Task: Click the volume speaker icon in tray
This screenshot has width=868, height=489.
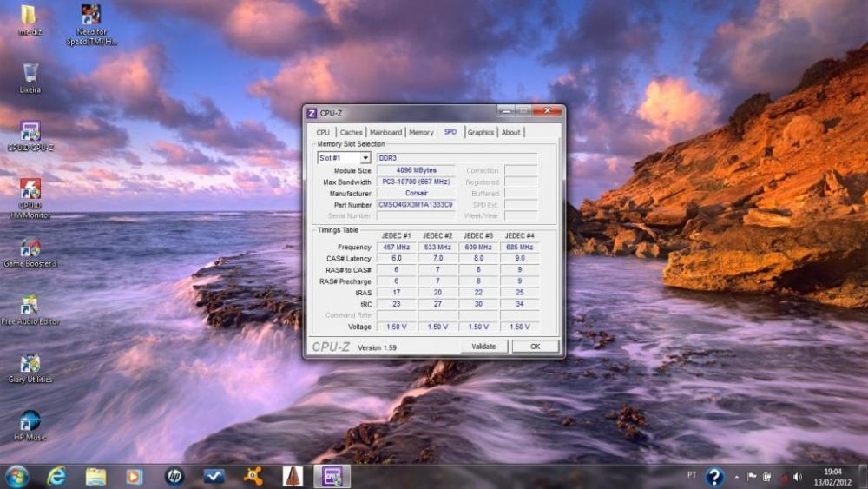Action: pyautogui.click(x=797, y=477)
